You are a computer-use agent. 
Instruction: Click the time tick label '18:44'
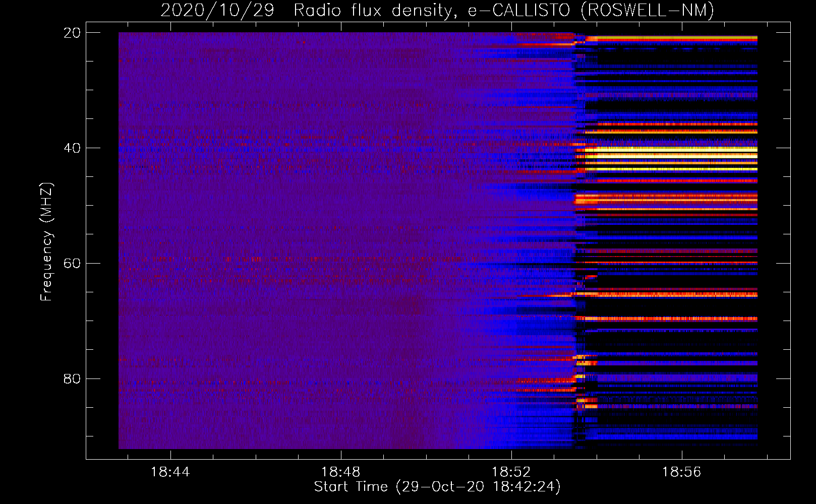(x=170, y=472)
